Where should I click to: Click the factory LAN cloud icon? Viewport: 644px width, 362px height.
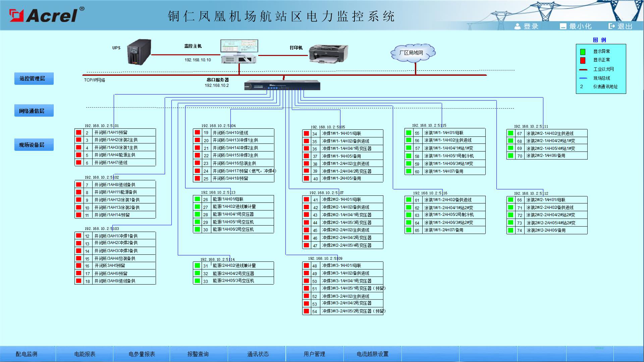[x=413, y=53]
